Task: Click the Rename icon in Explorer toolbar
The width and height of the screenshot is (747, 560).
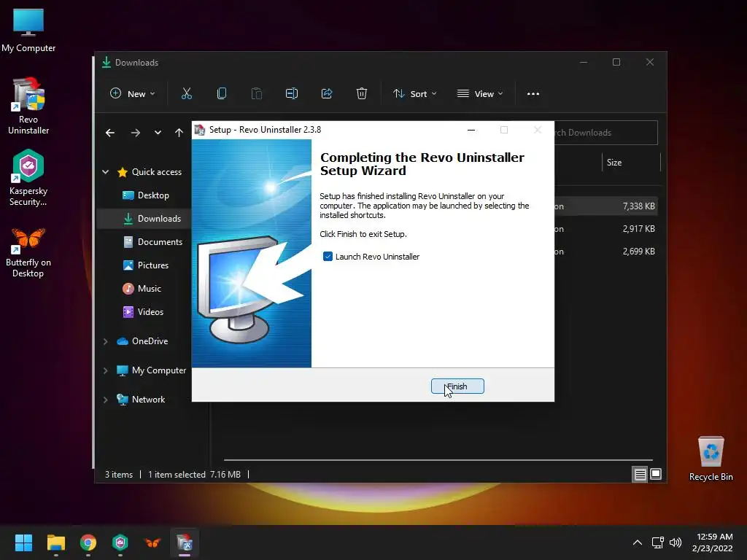Action: (292, 94)
